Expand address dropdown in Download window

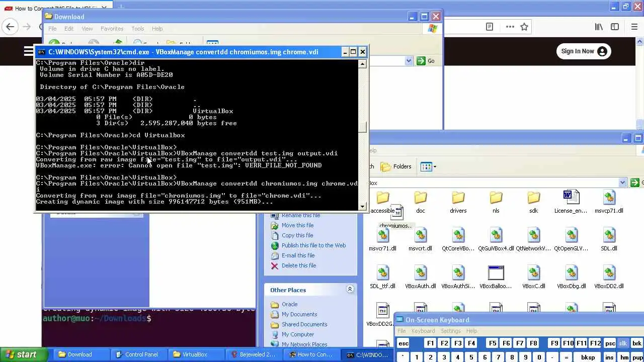pos(409,61)
